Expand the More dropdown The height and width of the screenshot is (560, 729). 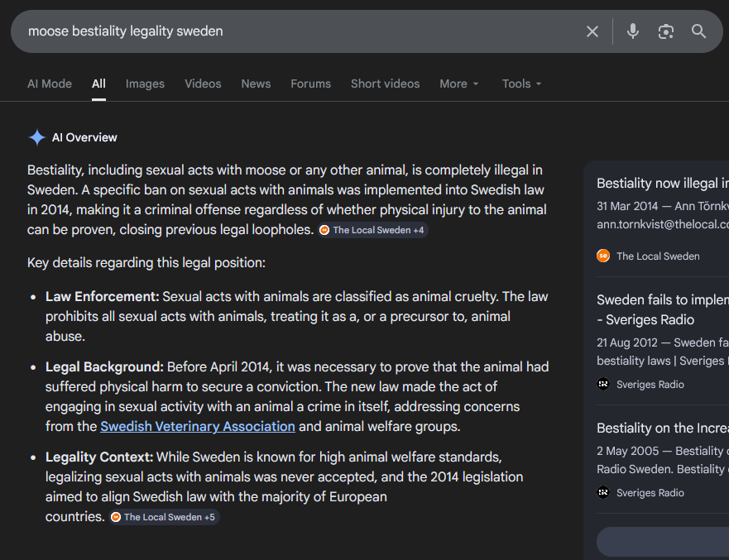click(459, 84)
